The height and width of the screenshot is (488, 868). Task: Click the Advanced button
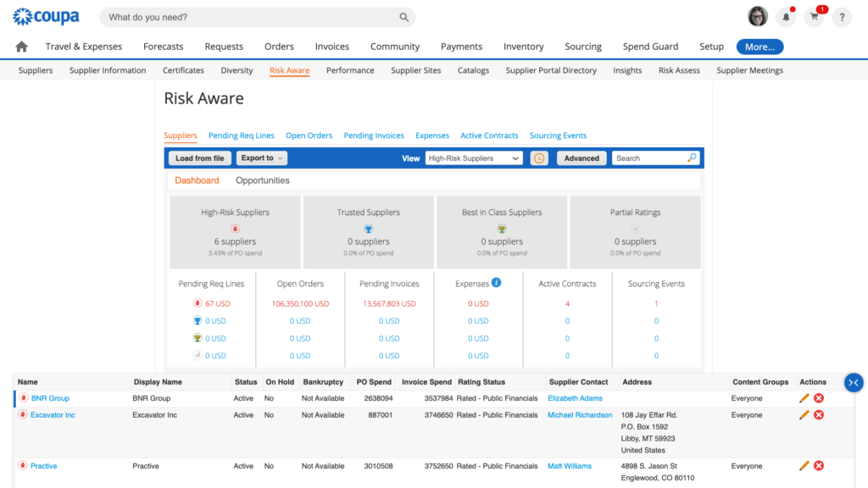(581, 158)
